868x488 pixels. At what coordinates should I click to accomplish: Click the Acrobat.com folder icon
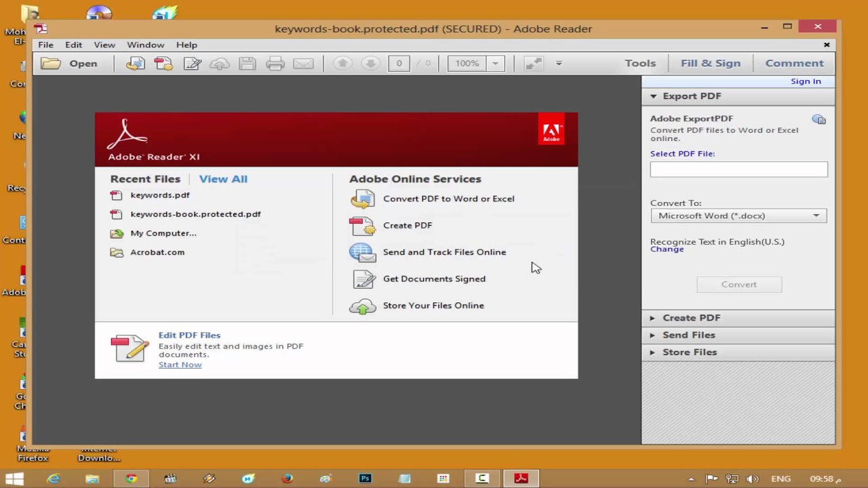[117, 252]
